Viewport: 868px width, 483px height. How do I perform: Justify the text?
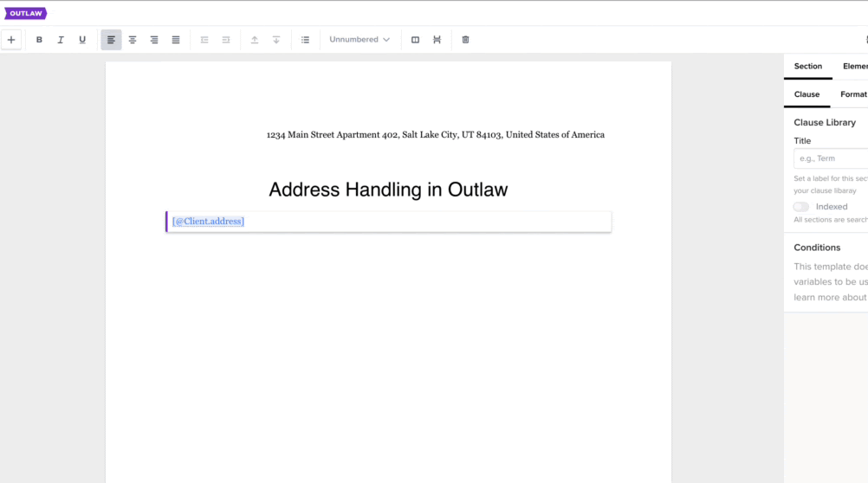[176, 40]
